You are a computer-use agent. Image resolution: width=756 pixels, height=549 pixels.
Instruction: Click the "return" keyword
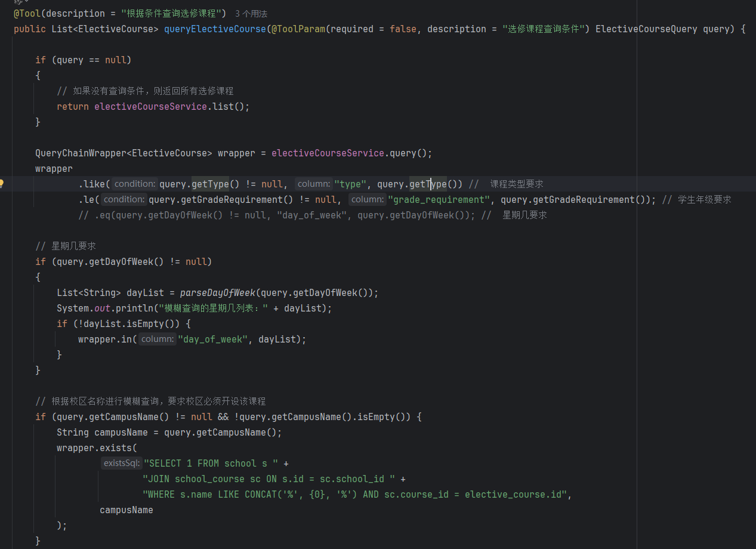73,106
